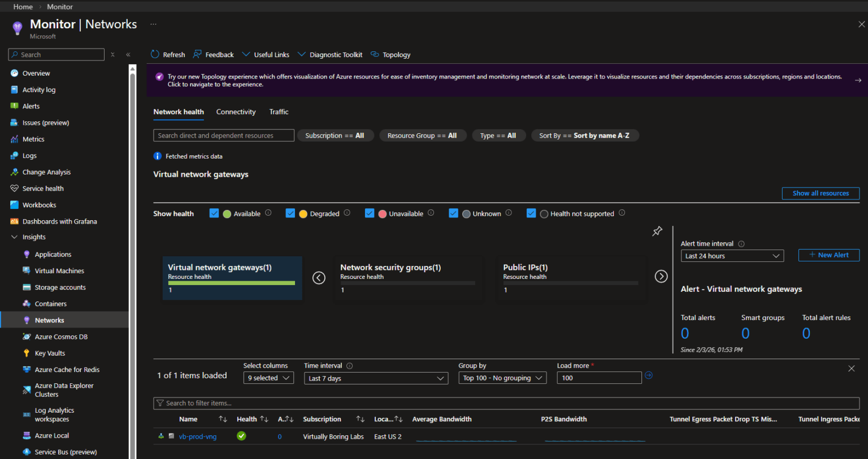This screenshot has height=459, width=868.
Task: Expand the Useful Links menu
Action: pyautogui.click(x=266, y=55)
